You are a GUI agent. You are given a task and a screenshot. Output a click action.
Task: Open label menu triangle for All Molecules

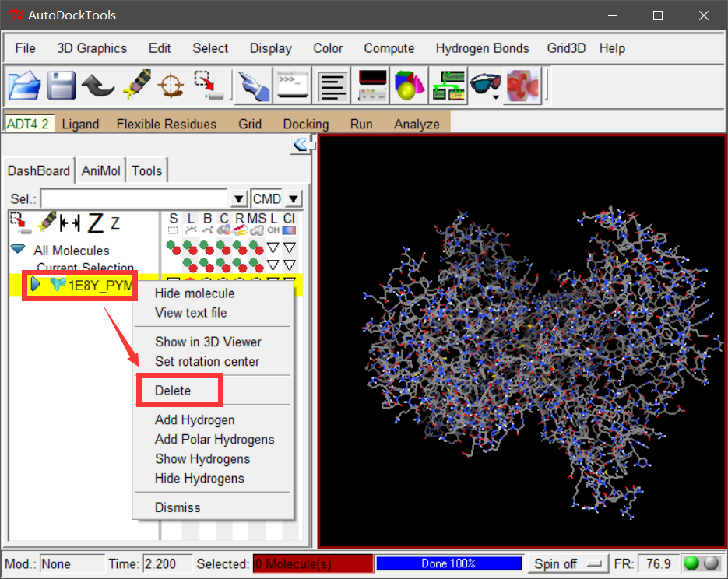(273, 247)
